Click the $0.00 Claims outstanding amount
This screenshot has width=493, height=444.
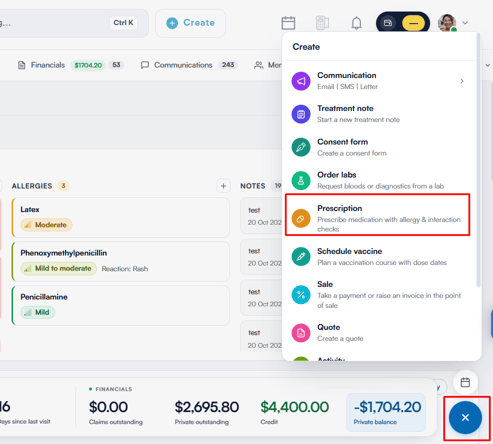point(108,407)
